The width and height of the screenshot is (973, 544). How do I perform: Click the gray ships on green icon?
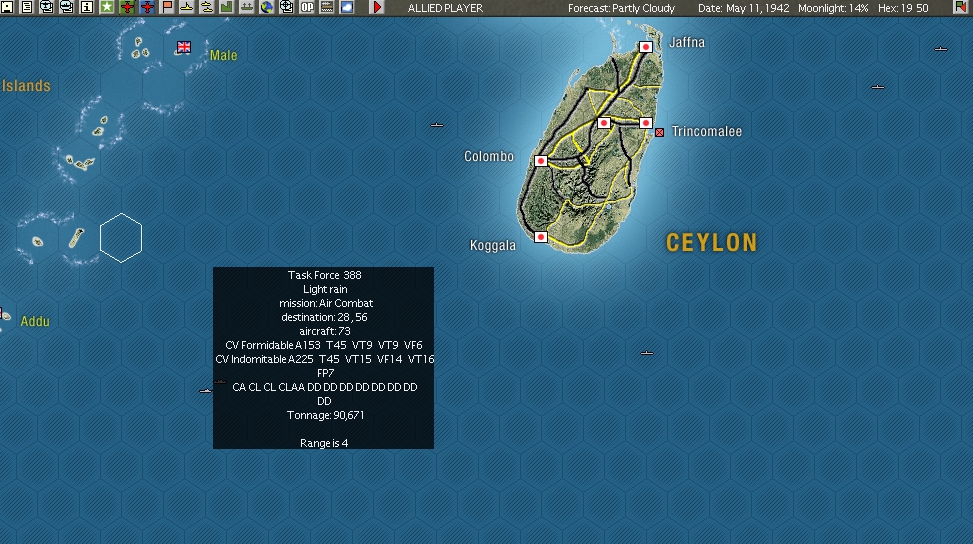click(x=246, y=7)
